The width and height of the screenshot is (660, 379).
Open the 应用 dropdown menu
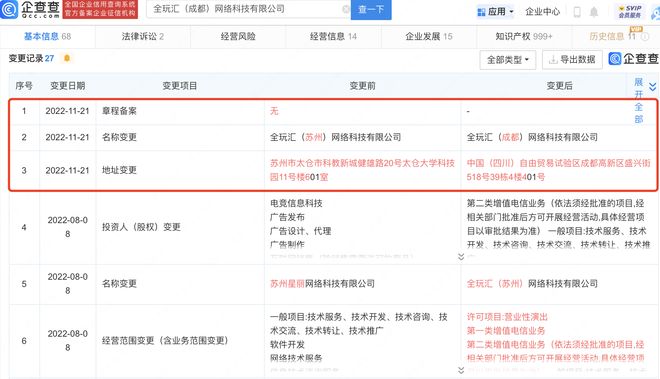[x=495, y=12]
